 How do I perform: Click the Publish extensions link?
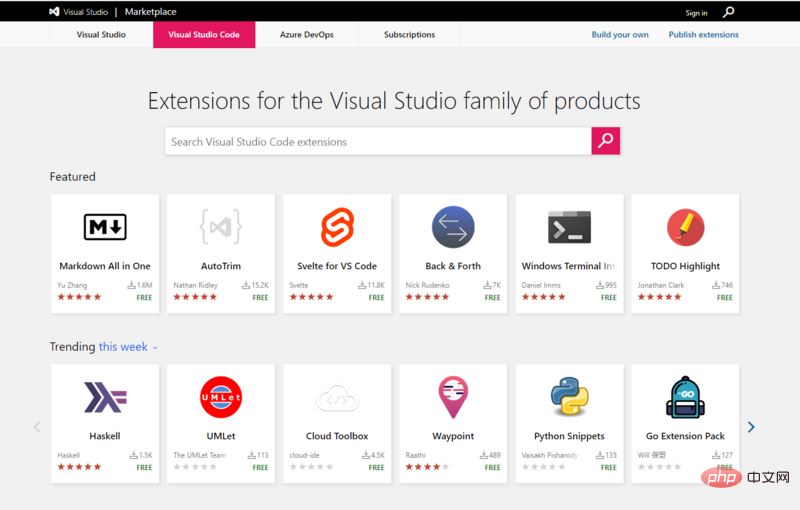tap(704, 35)
